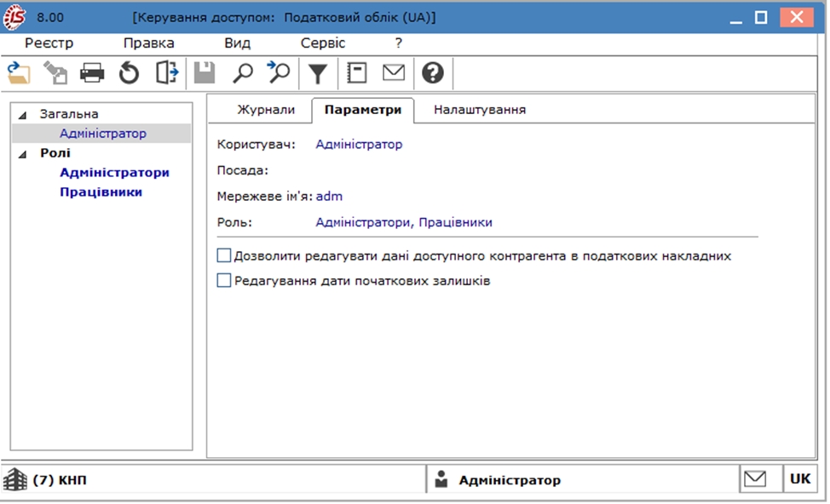Click the printer icon in toolbar

[x=92, y=72]
